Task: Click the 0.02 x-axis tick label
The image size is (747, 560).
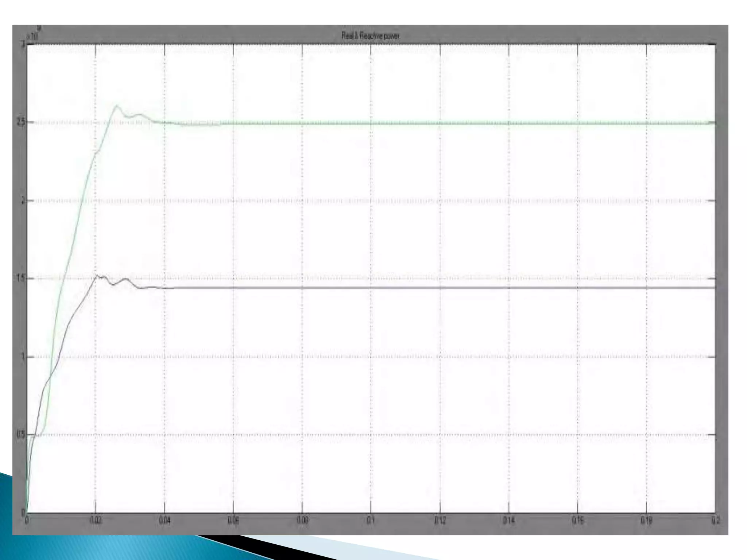Action: tap(96, 520)
